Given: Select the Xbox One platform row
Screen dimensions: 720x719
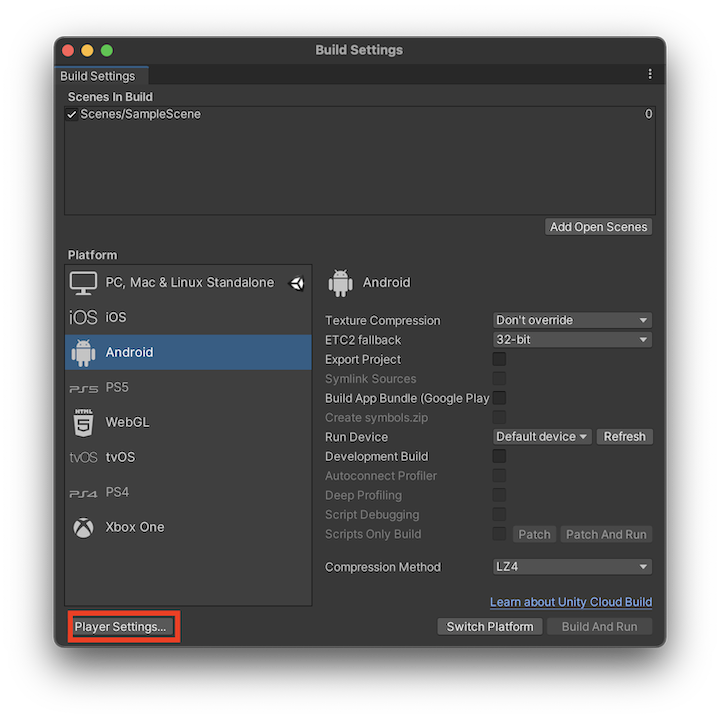Looking at the screenshot, I should 188,527.
